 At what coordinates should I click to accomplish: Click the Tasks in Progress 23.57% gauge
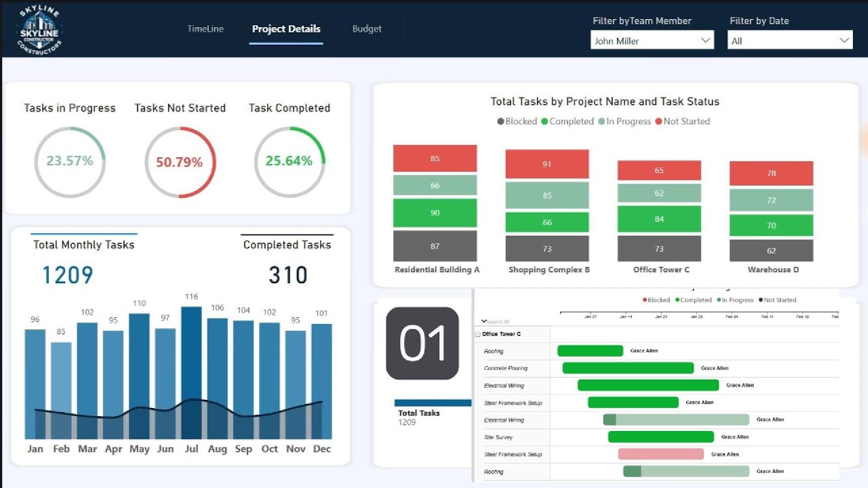(70, 161)
